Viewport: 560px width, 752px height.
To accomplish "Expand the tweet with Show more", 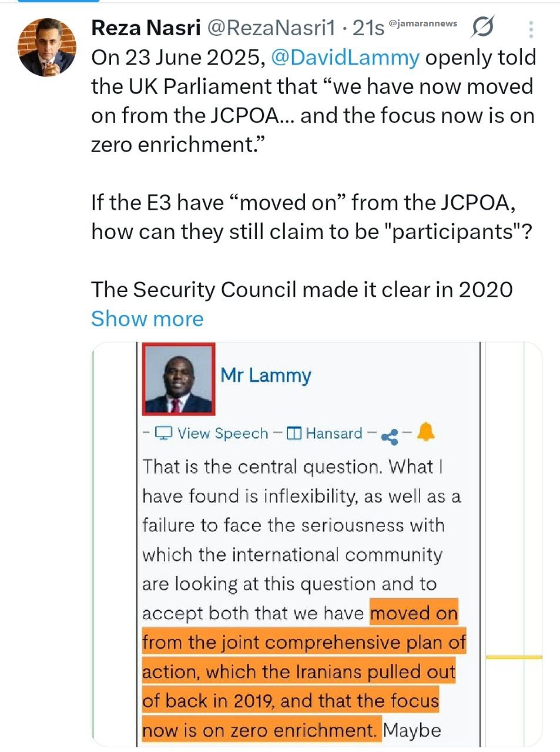I will point(147,318).
